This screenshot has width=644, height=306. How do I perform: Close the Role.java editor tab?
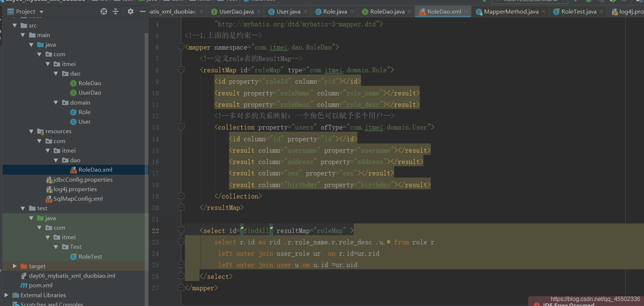coord(352,11)
